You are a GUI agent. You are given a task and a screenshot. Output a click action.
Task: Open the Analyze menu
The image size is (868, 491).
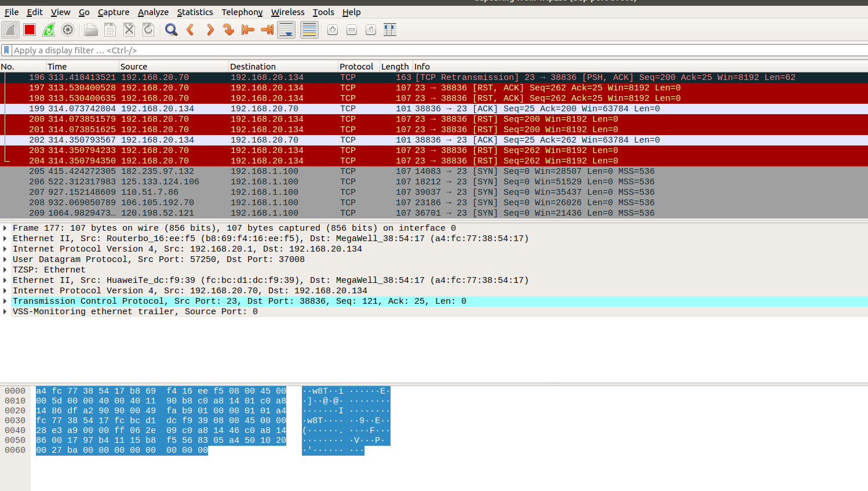click(x=153, y=12)
